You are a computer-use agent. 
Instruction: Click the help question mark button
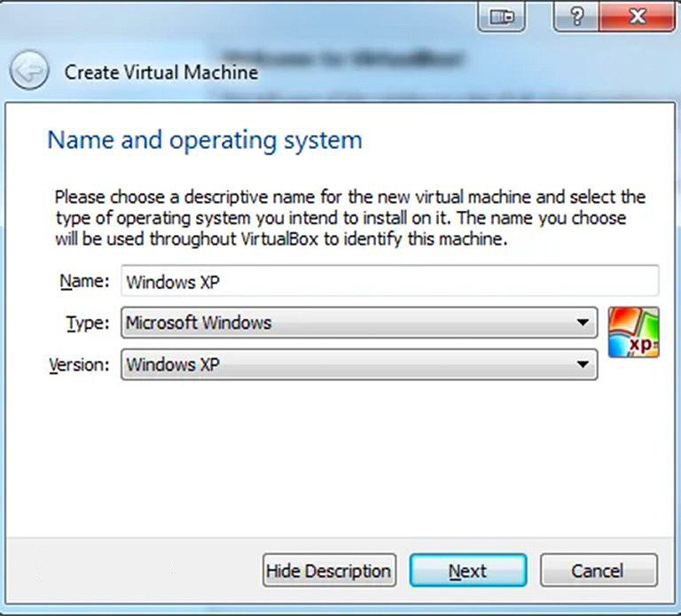576,17
